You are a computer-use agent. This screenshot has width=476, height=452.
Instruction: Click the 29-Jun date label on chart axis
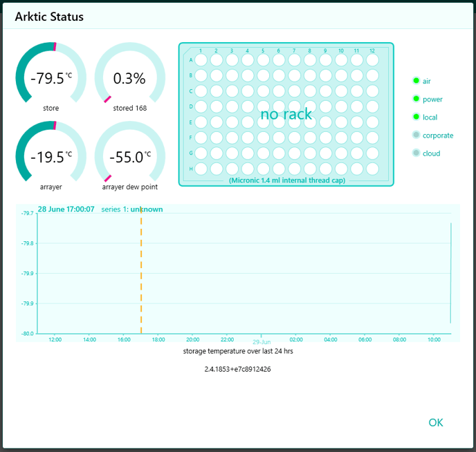pos(262,342)
